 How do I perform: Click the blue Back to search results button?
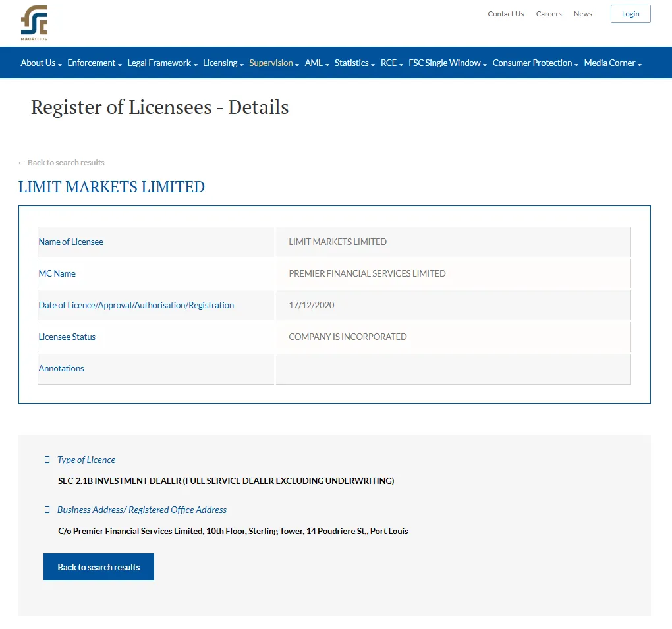pos(99,567)
